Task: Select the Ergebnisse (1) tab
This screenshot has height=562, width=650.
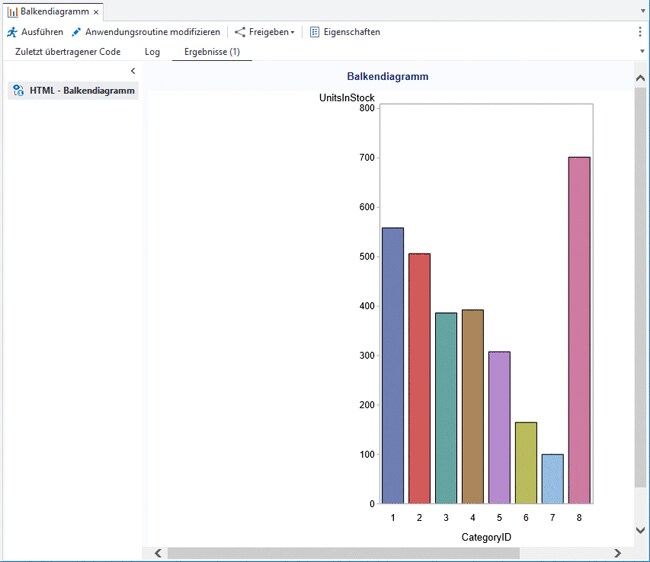Action: click(211, 52)
